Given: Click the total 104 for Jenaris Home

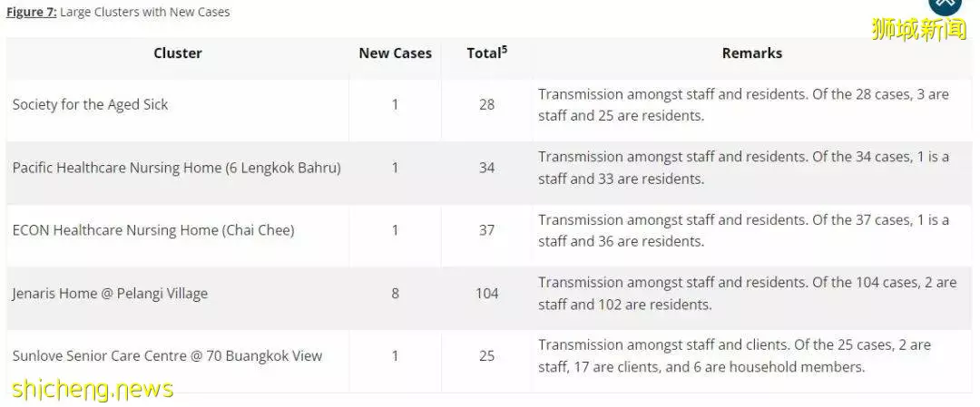Looking at the screenshot, I should pos(487,294).
